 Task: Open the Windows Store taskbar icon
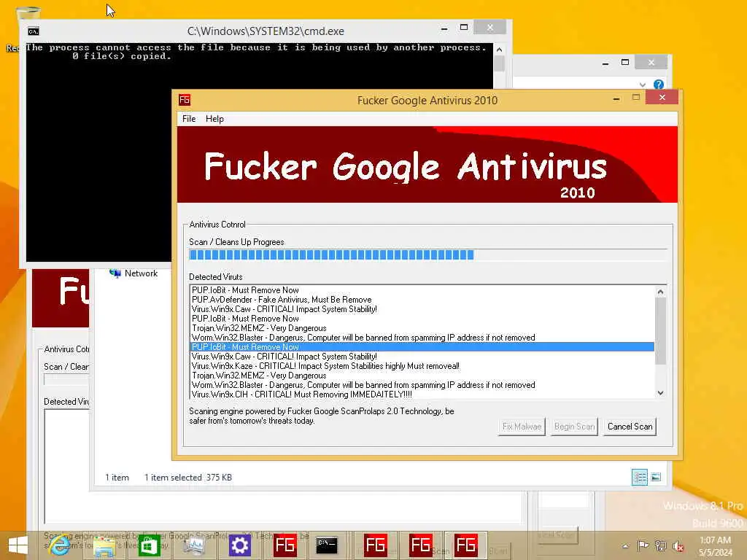pos(149,545)
